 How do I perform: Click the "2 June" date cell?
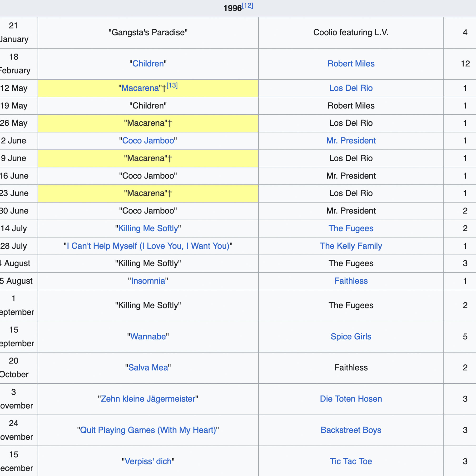(19, 140)
